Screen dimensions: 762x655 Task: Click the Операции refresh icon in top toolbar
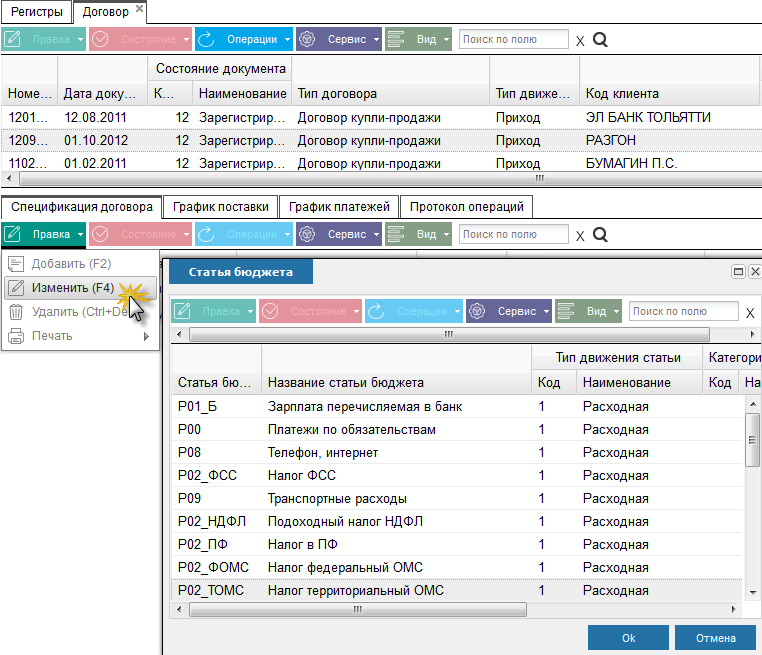tap(206, 39)
